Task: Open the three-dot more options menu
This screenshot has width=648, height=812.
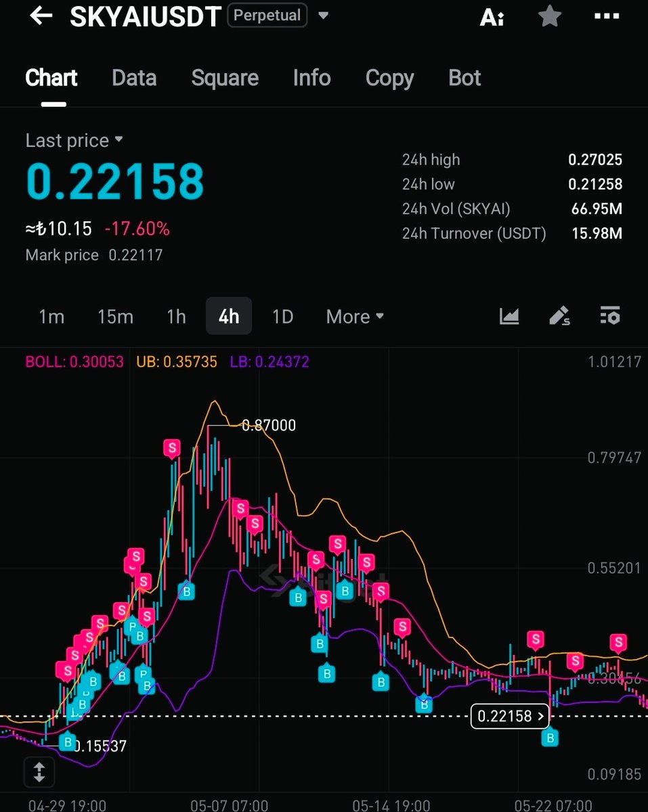Action: pyautogui.click(x=607, y=16)
